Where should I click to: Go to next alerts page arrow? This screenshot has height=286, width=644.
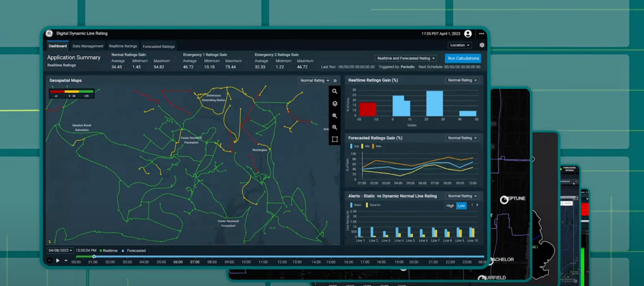pyautogui.click(x=477, y=205)
